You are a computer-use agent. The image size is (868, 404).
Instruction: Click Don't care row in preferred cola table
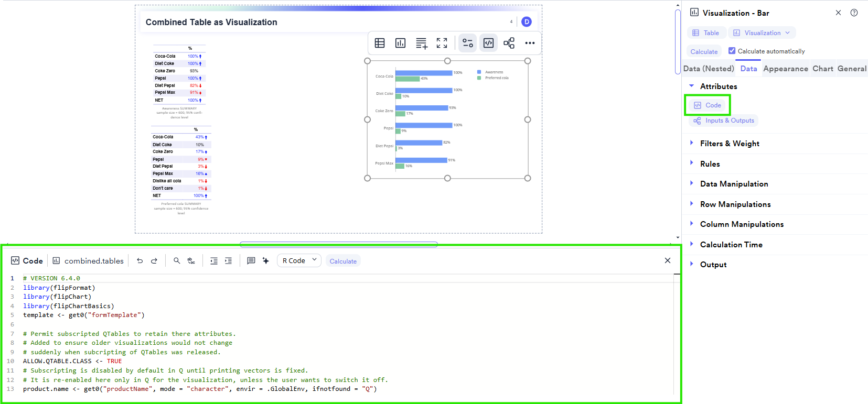pyautogui.click(x=181, y=188)
